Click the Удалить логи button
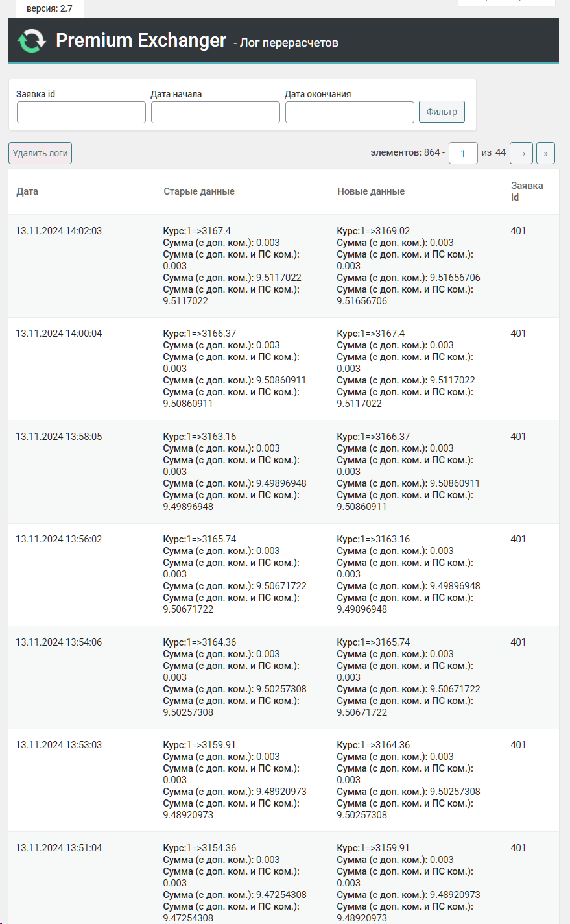This screenshot has width=570, height=924. [x=40, y=153]
